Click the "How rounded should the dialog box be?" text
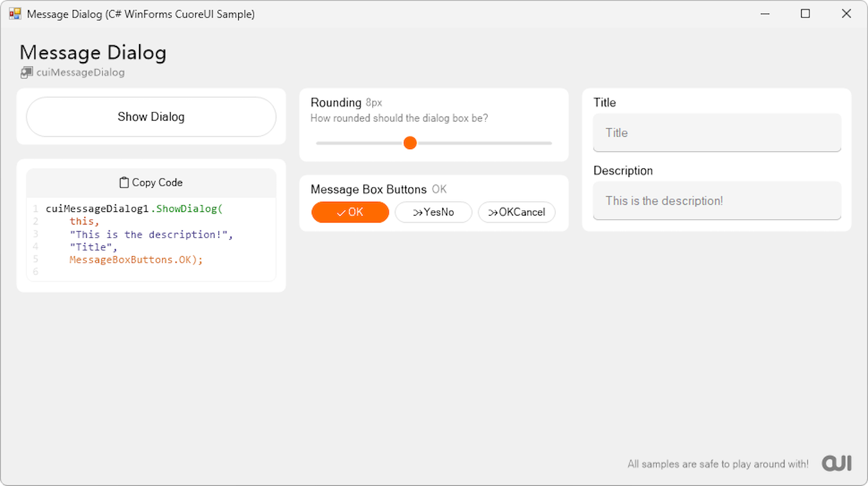This screenshot has height=486, width=868. tap(399, 118)
